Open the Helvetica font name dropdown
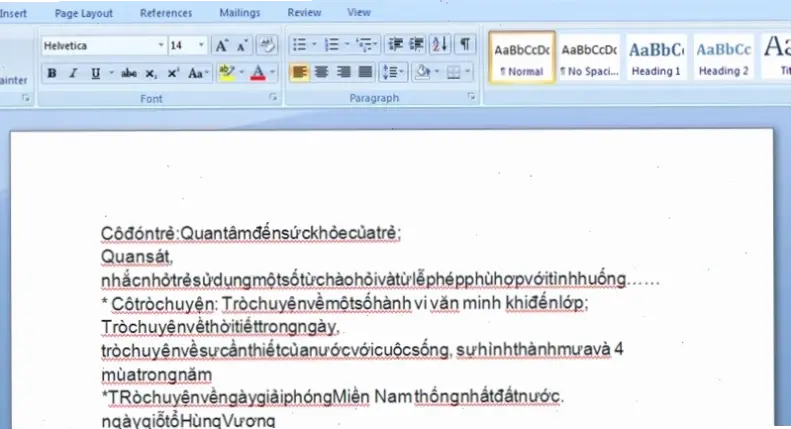791x429 pixels. click(160, 46)
